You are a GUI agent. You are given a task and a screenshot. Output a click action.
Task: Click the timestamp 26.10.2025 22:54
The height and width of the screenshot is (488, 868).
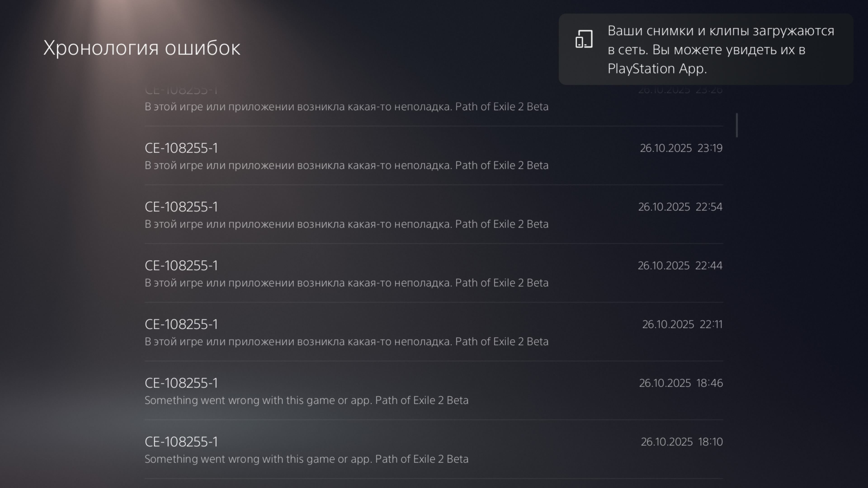(x=680, y=207)
